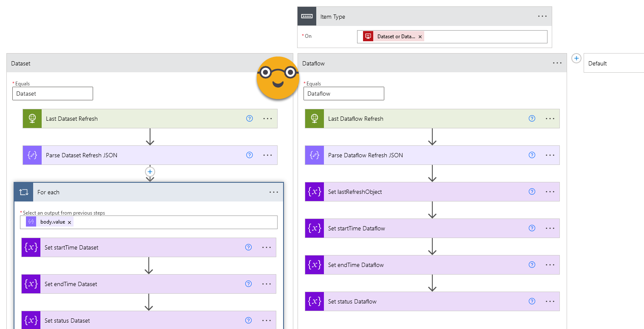Insert step via plus above For each
The image size is (644, 329).
click(150, 172)
